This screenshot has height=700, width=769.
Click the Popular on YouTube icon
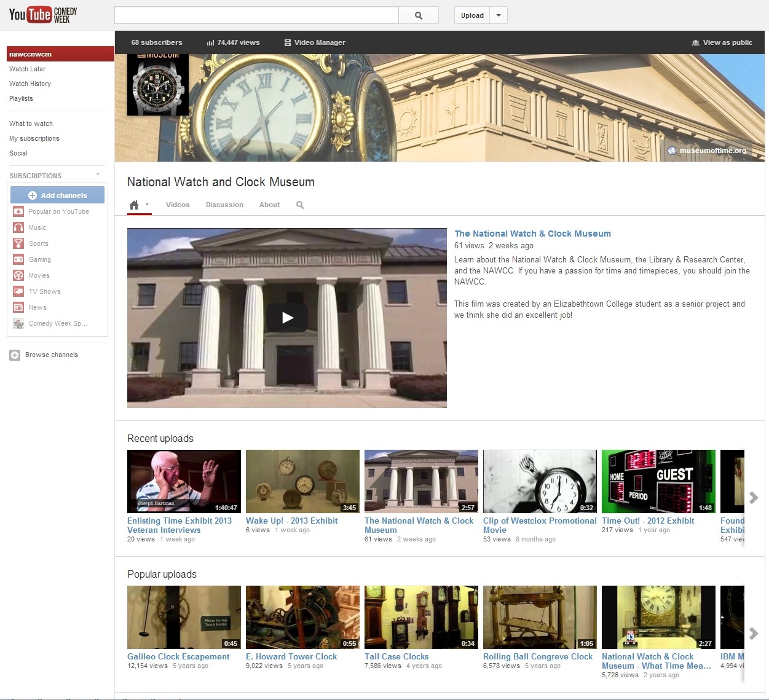pyautogui.click(x=18, y=211)
